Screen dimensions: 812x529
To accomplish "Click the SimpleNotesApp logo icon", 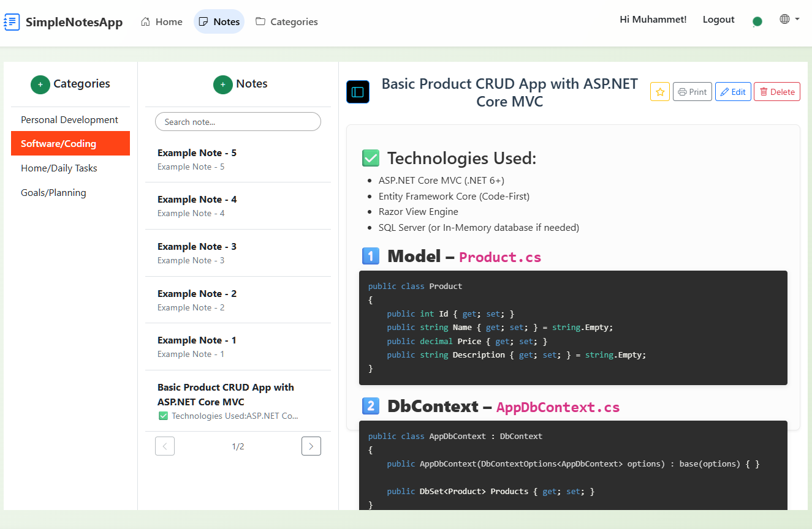I will 12,22.
